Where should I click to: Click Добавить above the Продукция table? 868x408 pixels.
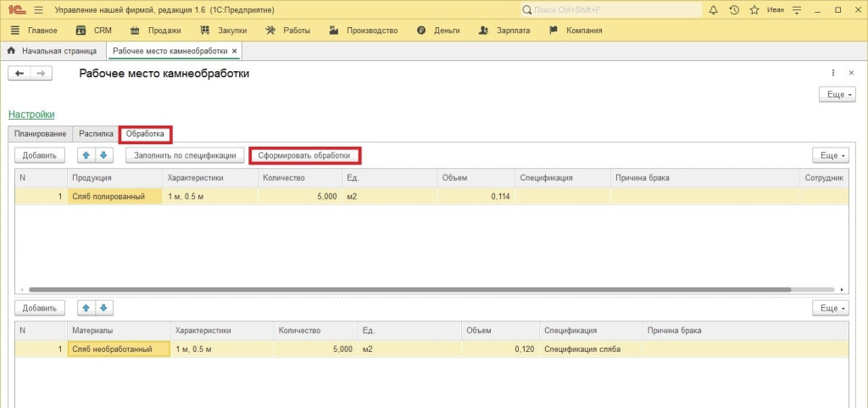click(39, 155)
